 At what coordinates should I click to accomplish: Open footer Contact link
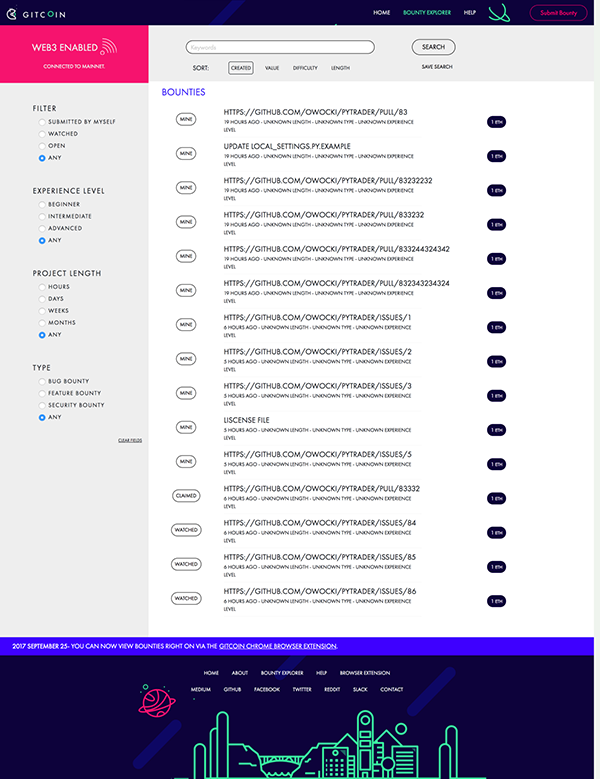391,690
